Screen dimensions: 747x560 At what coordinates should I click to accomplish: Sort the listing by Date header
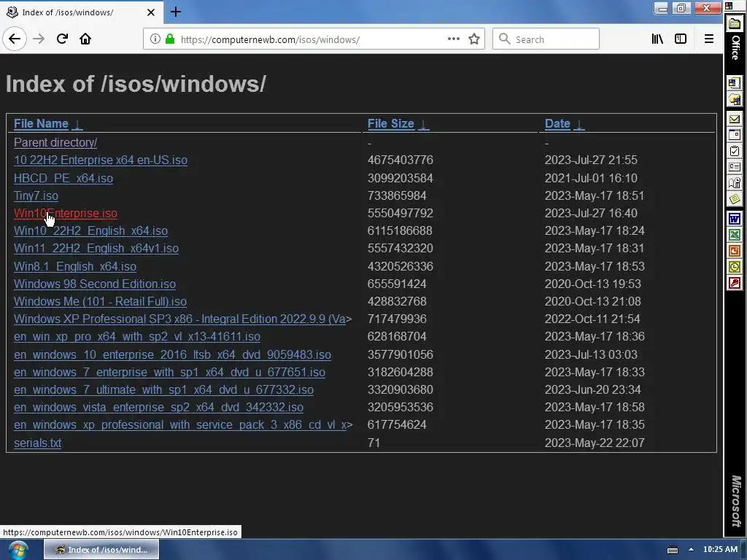tap(557, 124)
